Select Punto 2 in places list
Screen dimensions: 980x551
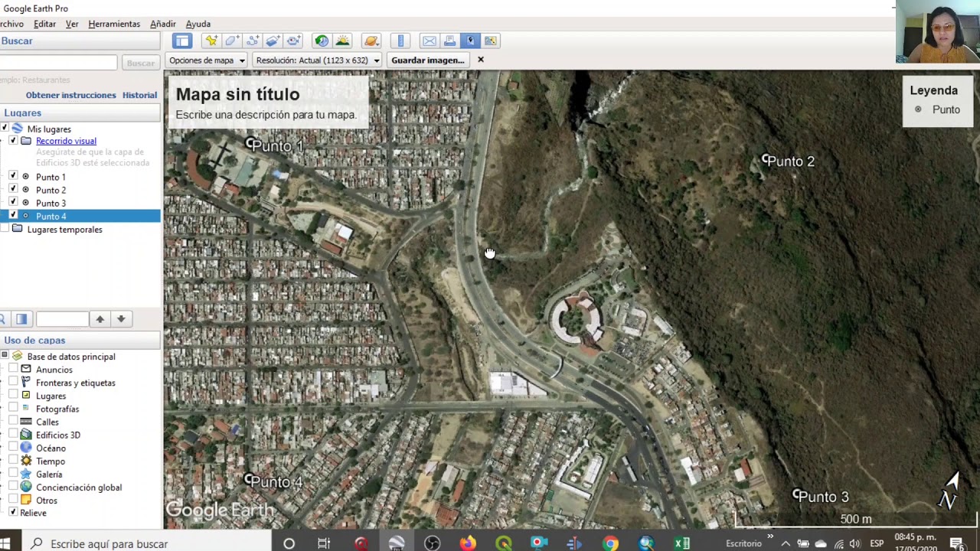(51, 190)
